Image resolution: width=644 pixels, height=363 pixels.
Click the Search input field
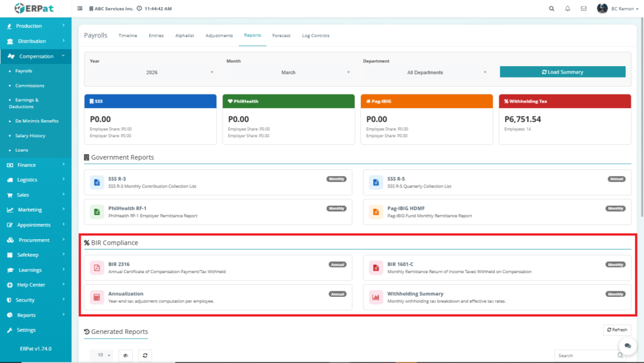coord(585,355)
